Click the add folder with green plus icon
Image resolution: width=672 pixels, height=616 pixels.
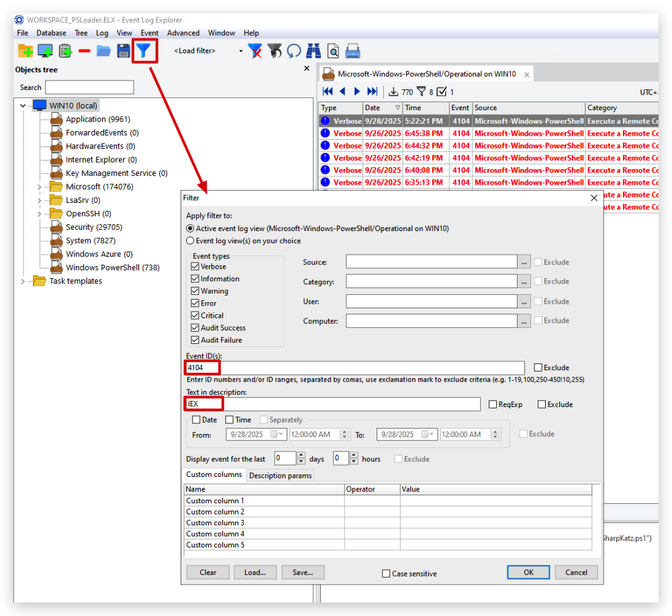tap(26, 51)
